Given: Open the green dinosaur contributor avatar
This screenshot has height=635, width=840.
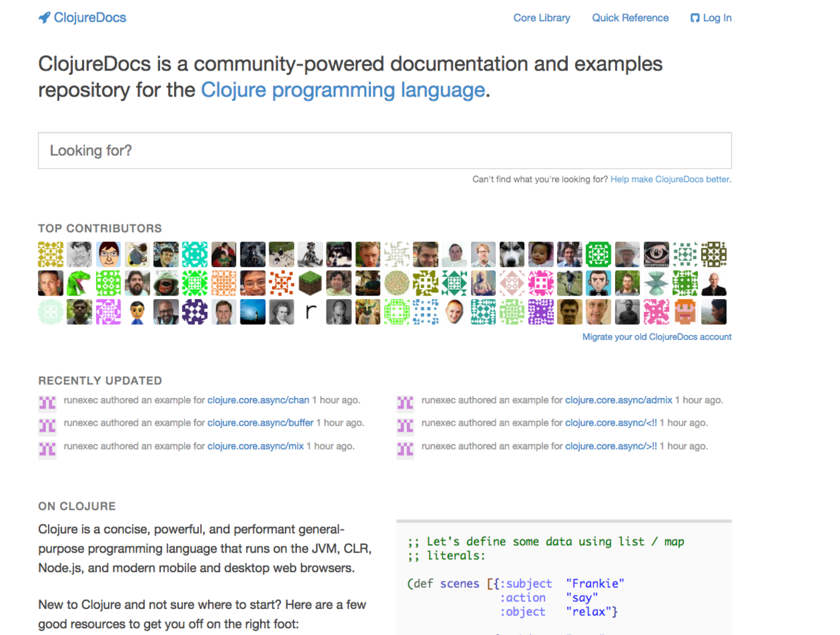Looking at the screenshot, I should pyautogui.click(x=79, y=283).
